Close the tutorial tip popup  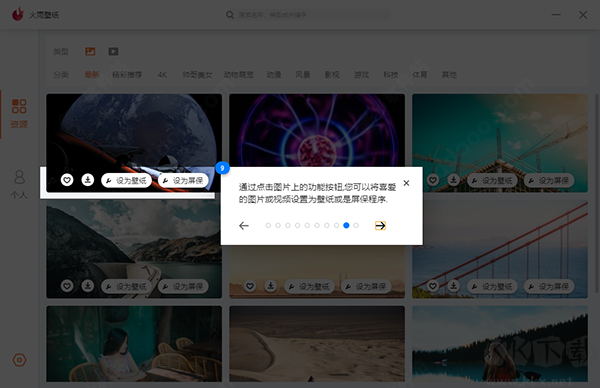pyautogui.click(x=406, y=183)
